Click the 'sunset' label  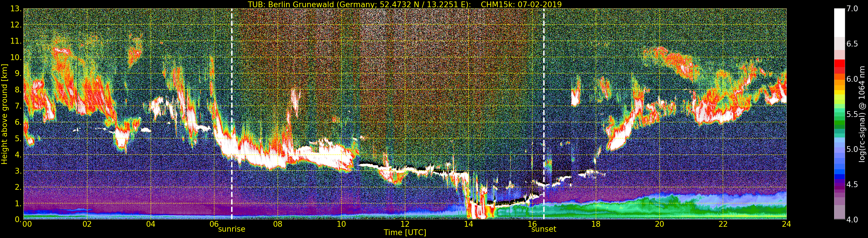pyautogui.click(x=544, y=229)
